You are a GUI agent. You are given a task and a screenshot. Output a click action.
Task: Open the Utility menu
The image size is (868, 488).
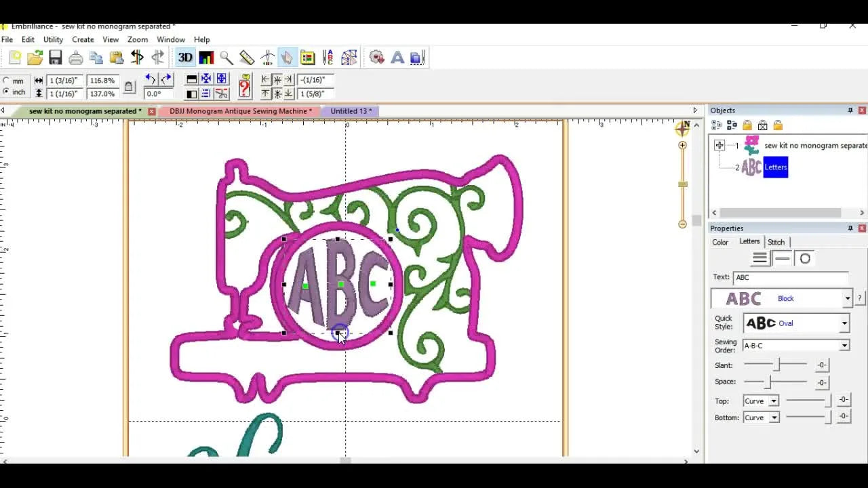(x=53, y=39)
